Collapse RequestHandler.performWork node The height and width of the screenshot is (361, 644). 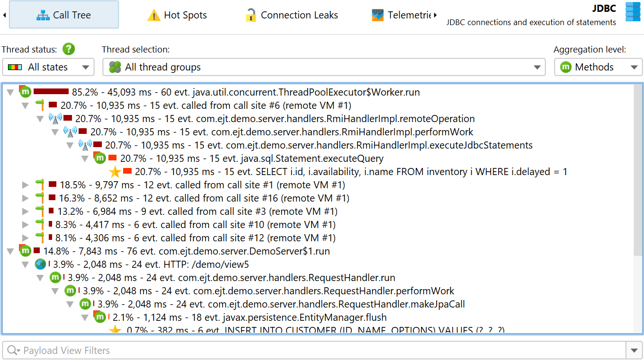(55, 291)
